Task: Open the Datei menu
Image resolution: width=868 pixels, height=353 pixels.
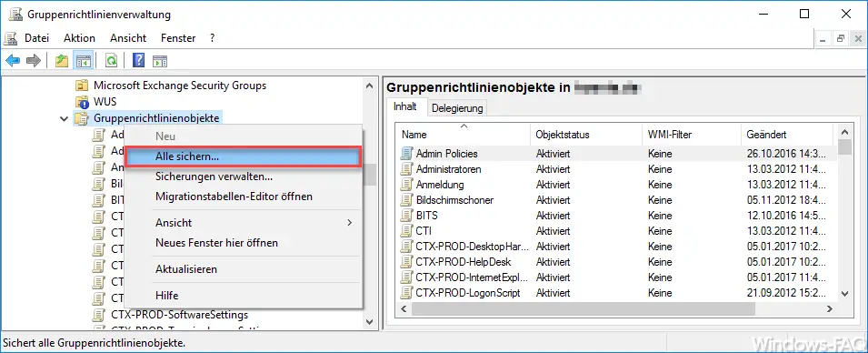Action: [37, 38]
